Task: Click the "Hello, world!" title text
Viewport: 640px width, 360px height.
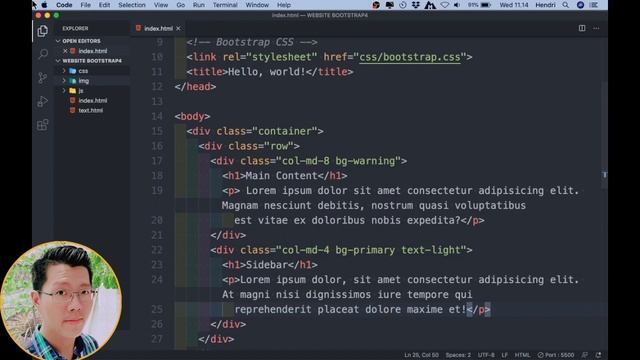Action: [267, 72]
